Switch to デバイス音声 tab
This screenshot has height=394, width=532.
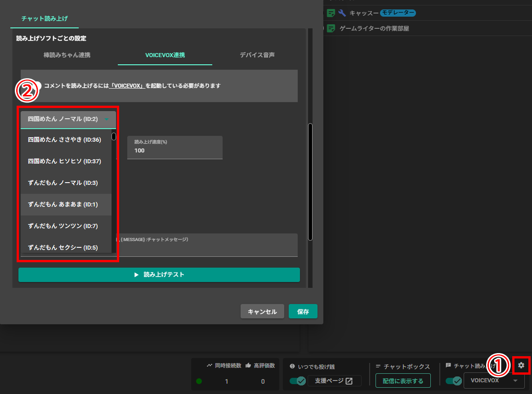click(x=257, y=55)
